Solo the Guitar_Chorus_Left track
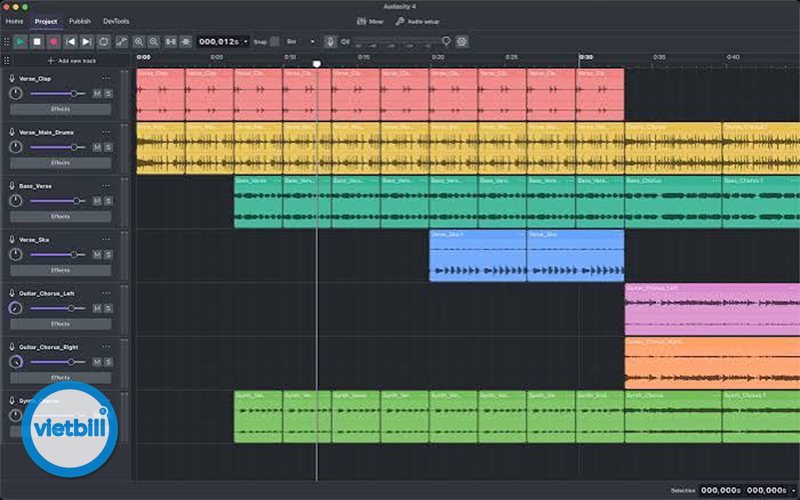The height and width of the screenshot is (500, 800). 108,308
